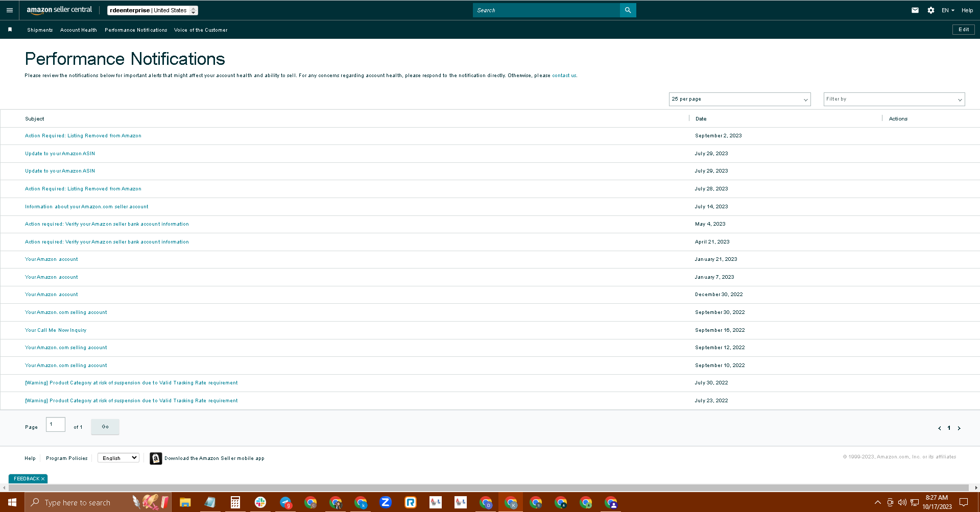980x512 pixels.
Task: Click the Edit favorites button
Action: [x=964, y=30]
